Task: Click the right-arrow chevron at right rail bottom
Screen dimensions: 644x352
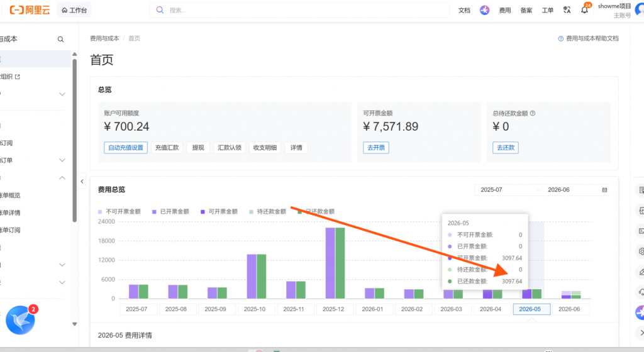Action: point(641,333)
